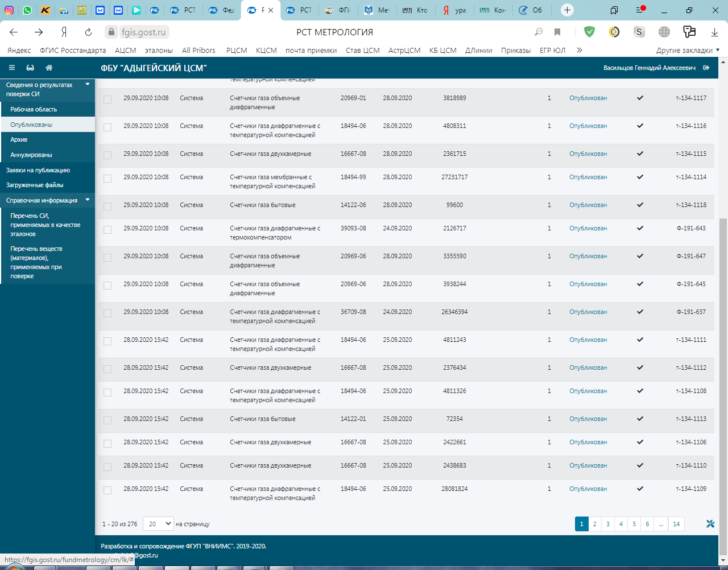Reload the page with browser refresh icon
728x570 pixels.
88,32
